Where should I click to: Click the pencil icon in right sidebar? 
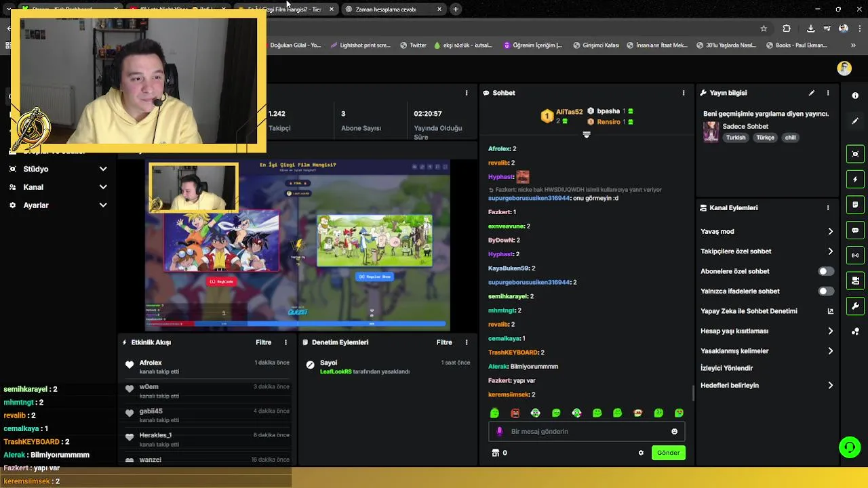click(x=855, y=121)
